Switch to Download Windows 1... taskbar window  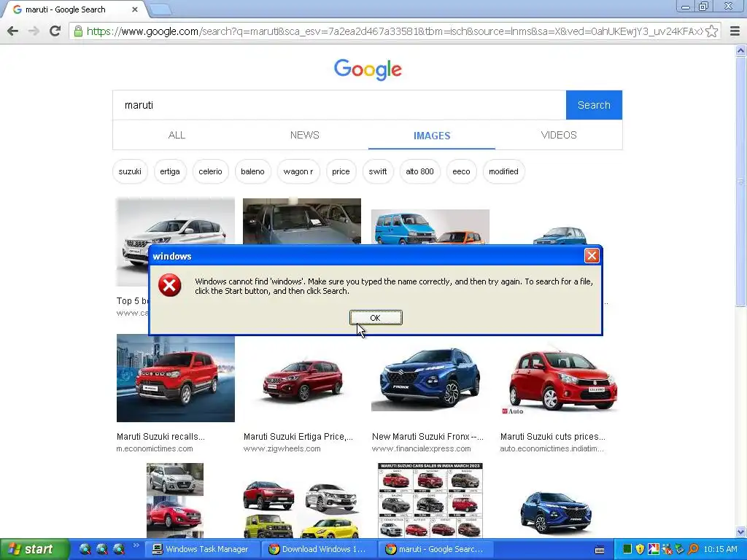[318, 549]
